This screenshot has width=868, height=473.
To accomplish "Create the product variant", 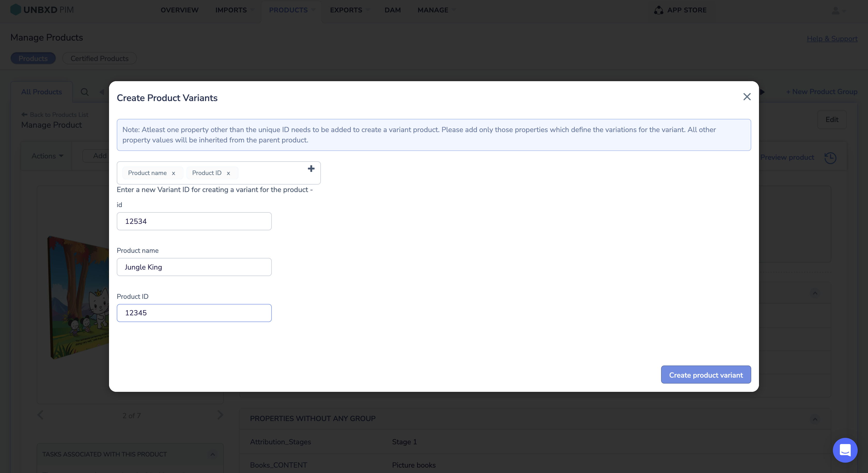I will [706, 375].
